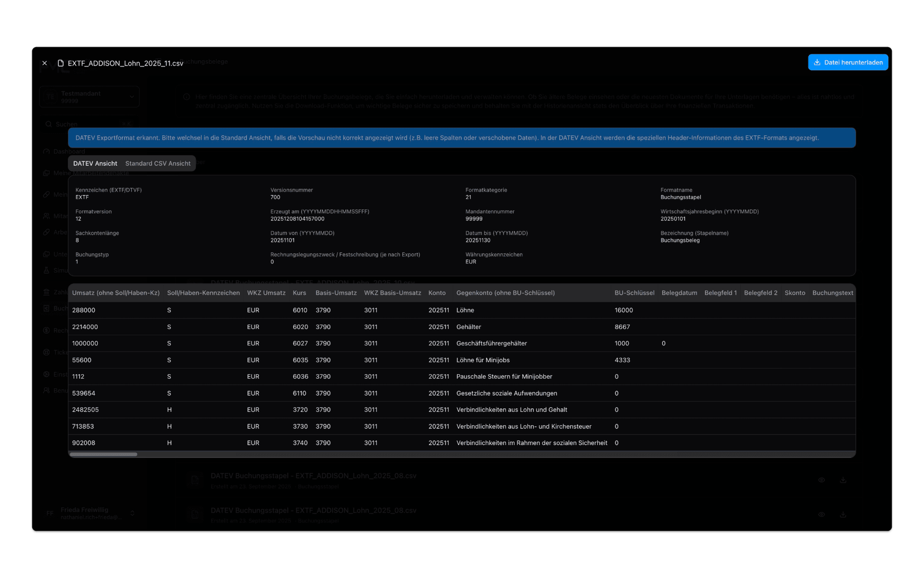Screen dimensions: 924x578
Task: Click Kurs value 6027
Action: click(300, 343)
